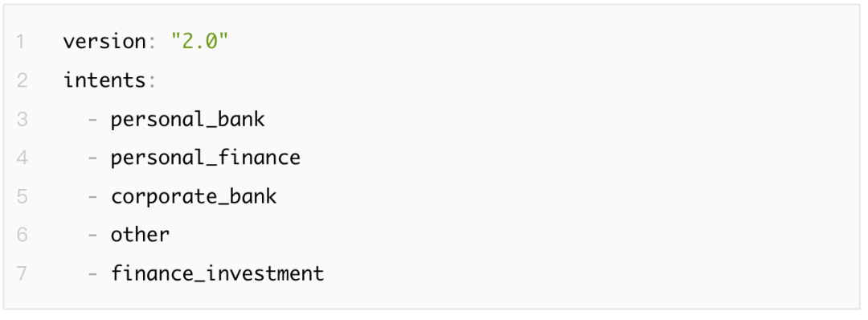Click line number 5 in the gutter

(x=22, y=197)
